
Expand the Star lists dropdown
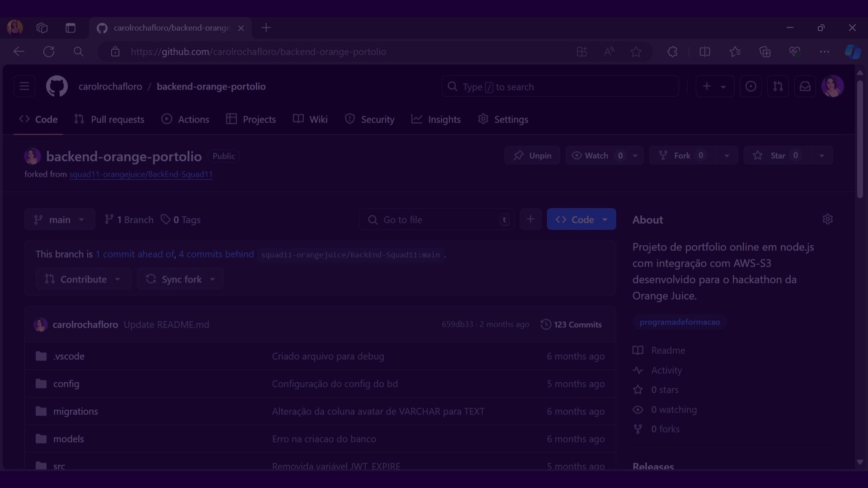click(822, 155)
